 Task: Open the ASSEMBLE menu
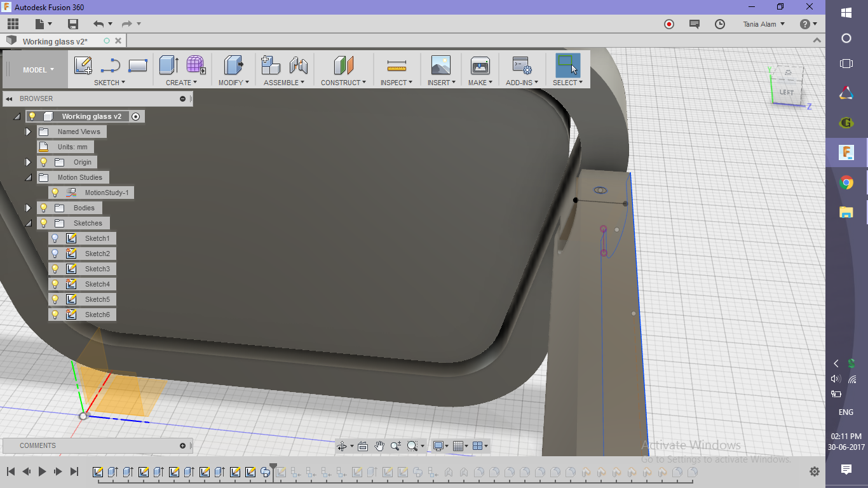284,83
